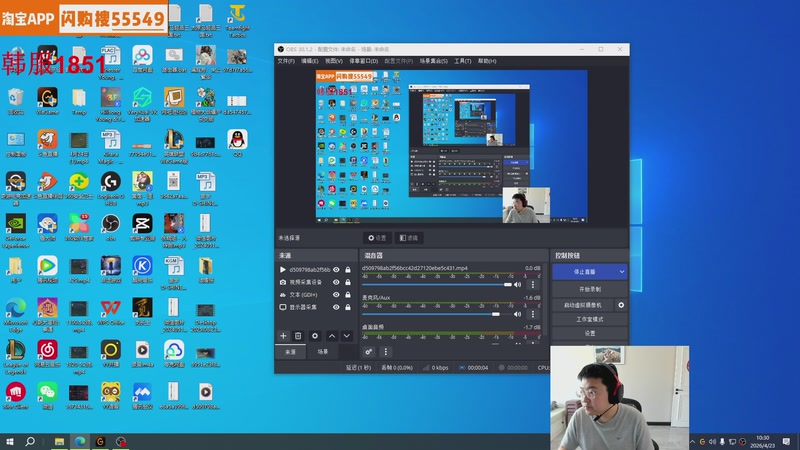Open the Recycle Bin on the desktop
This screenshot has height=450, width=800.
16,101
